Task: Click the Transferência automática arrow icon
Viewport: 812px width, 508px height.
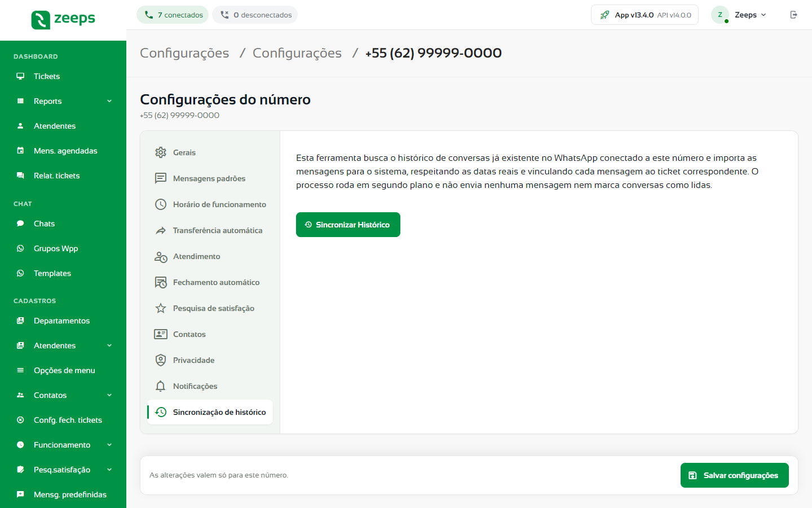Action: tap(161, 230)
